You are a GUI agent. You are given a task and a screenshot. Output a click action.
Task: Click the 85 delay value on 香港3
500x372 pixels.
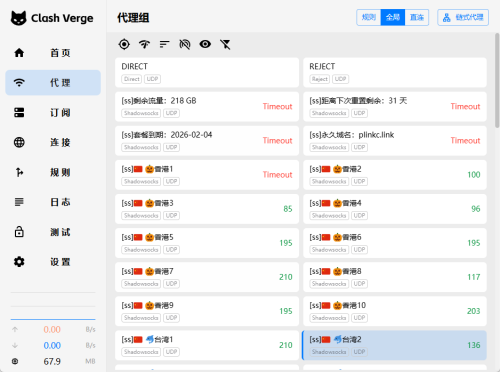288,209
